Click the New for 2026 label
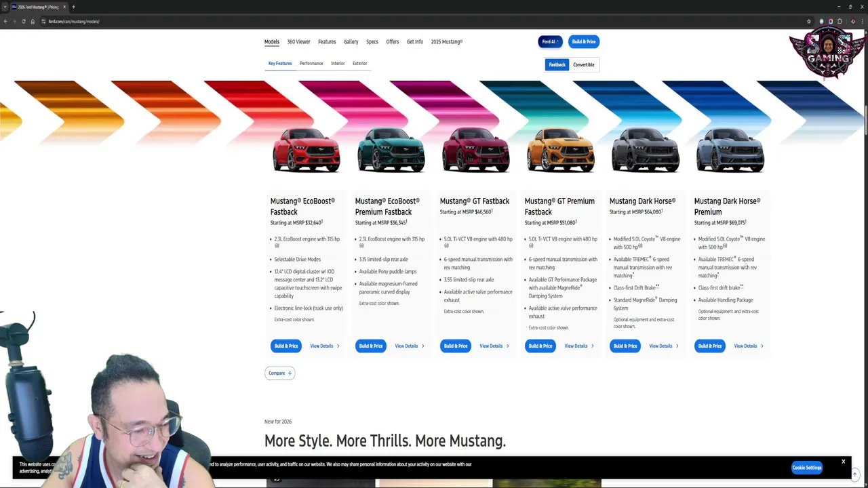Image resolution: width=868 pixels, height=488 pixels. 278,422
